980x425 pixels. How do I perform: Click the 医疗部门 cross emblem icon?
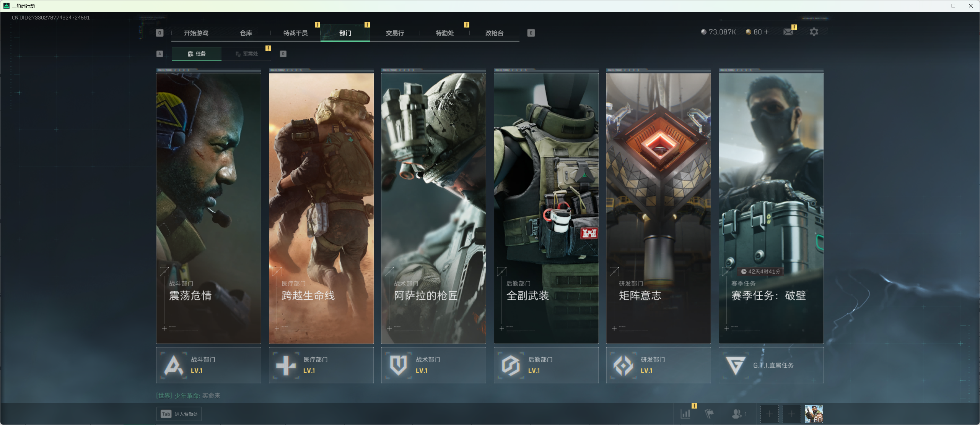[x=286, y=365]
